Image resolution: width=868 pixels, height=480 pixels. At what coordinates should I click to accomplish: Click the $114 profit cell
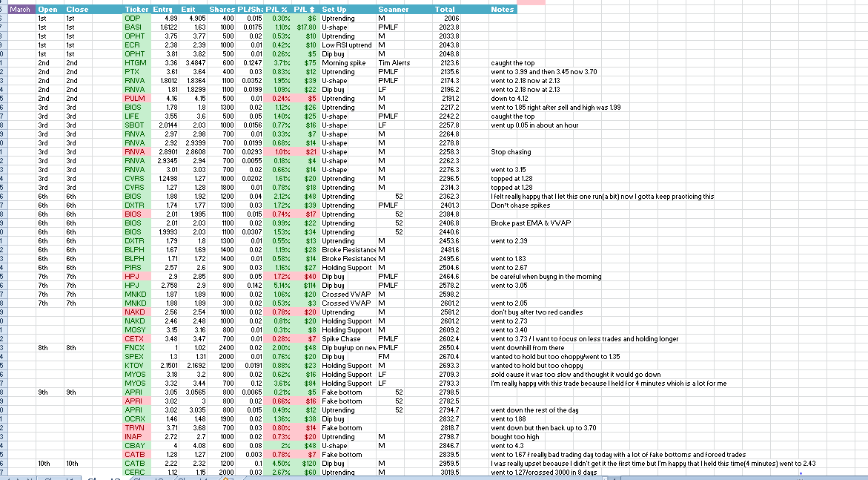[305, 286]
